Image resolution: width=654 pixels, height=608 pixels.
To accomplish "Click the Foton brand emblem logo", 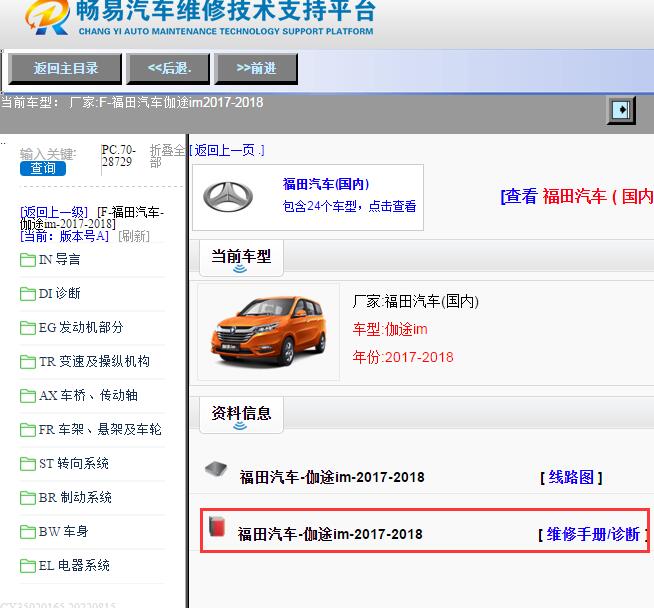I will 228,197.
